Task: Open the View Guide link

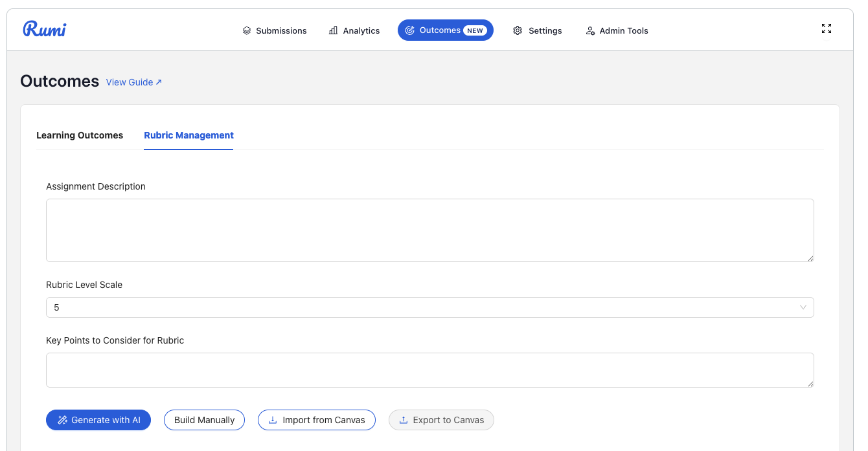Action: [x=134, y=82]
